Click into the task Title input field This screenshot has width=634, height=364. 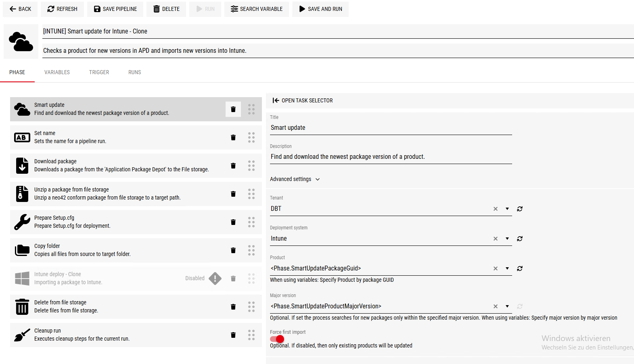point(391,128)
